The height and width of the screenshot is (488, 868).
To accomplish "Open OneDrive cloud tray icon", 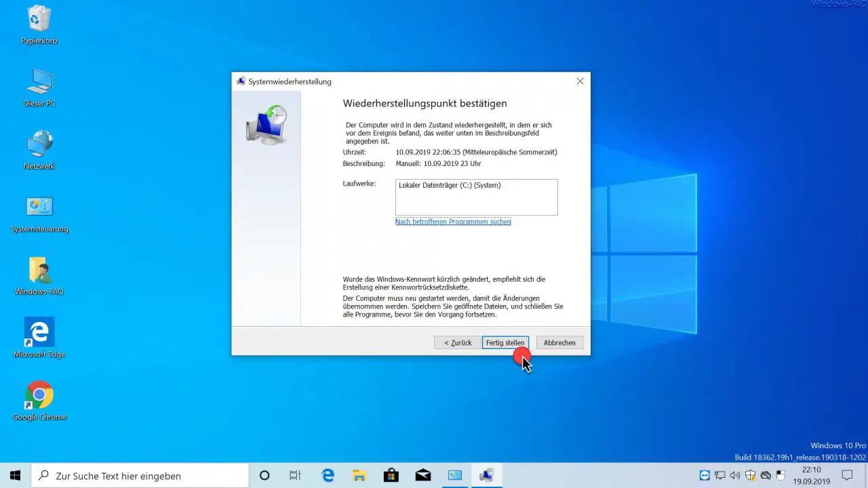I will click(x=766, y=476).
